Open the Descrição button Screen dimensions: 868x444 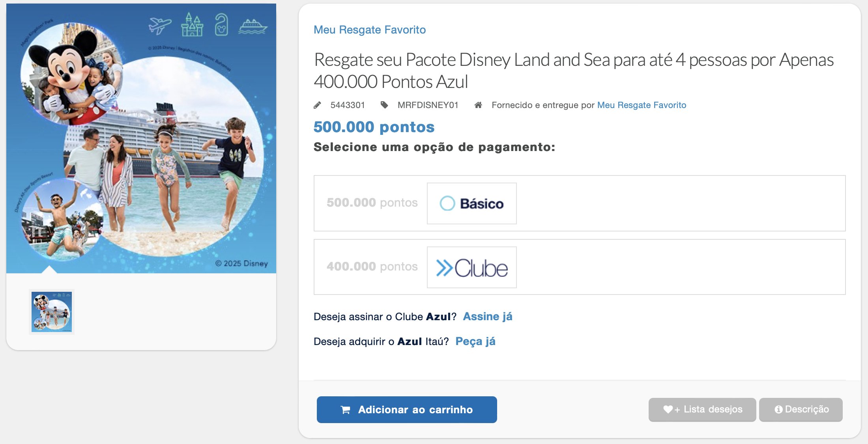coord(801,410)
